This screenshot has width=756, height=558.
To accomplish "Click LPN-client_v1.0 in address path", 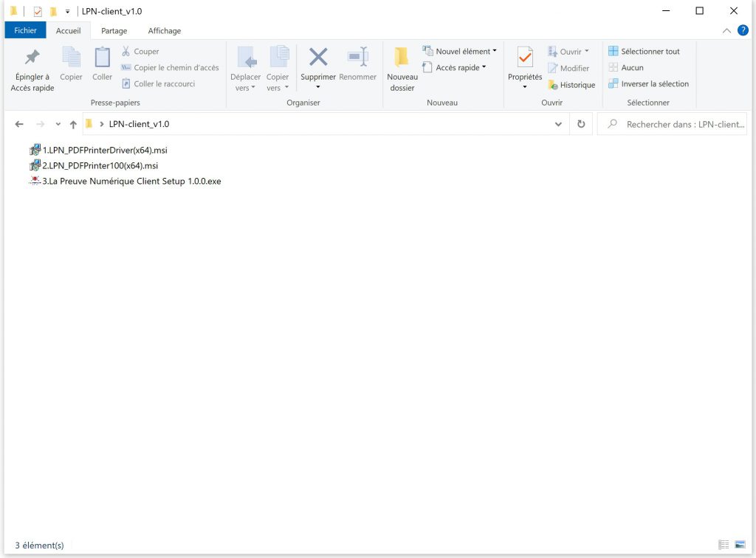I will tap(139, 124).
